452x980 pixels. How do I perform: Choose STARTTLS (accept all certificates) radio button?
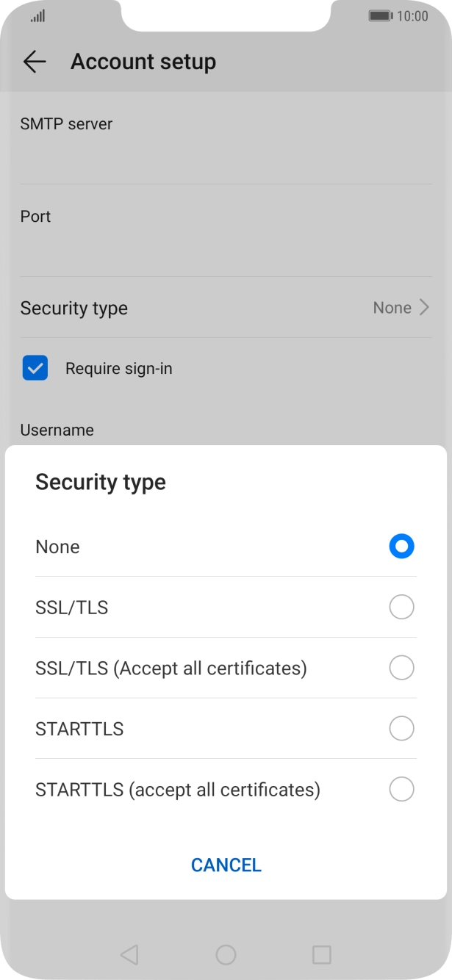click(x=401, y=790)
